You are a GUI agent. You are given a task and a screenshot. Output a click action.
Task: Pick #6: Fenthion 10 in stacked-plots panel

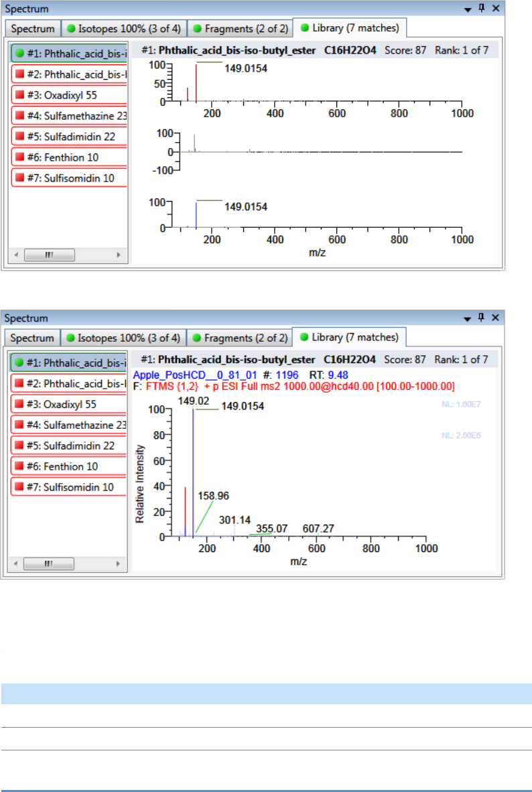tap(69, 157)
